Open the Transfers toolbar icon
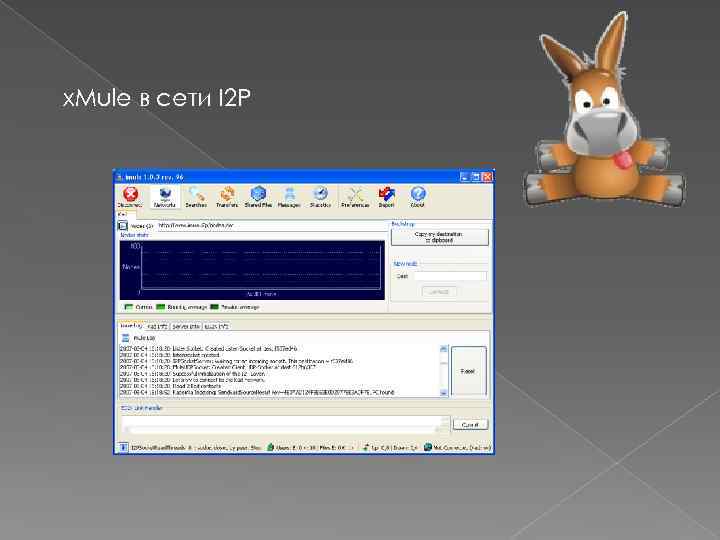Image resolution: width=720 pixels, height=540 pixels. click(227, 197)
